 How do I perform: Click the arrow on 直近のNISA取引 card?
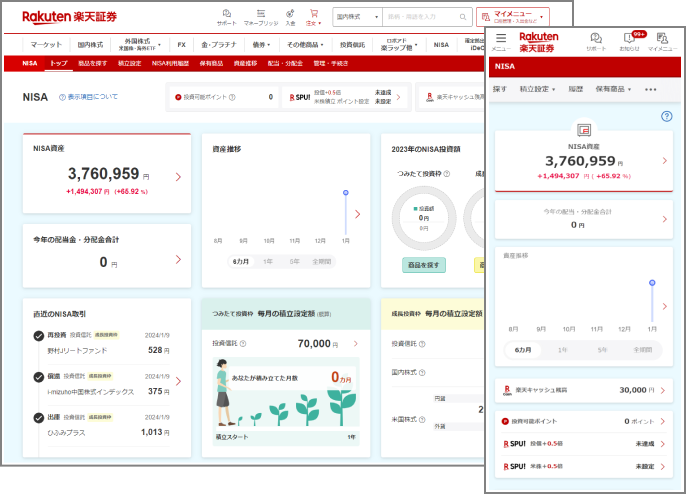click(178, 382)
